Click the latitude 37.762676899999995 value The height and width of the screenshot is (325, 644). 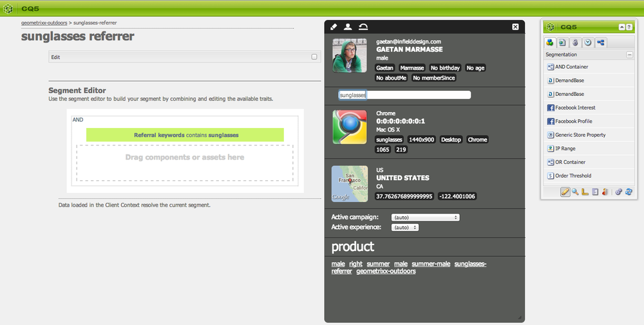(x=404, y=196)
